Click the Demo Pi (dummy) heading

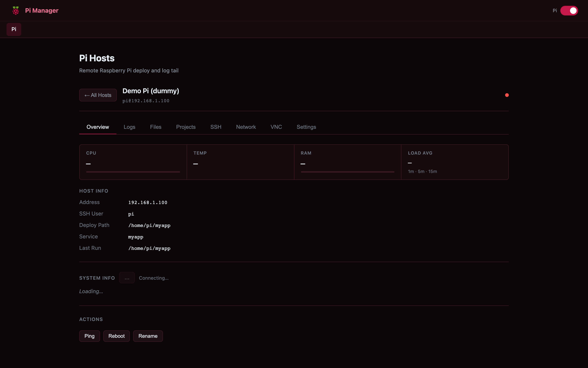point(151,91)
